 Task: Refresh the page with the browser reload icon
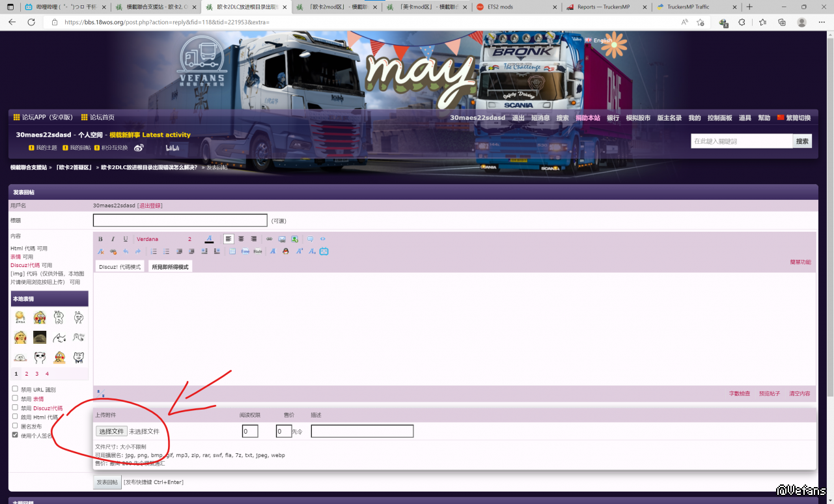coord(31,22)
